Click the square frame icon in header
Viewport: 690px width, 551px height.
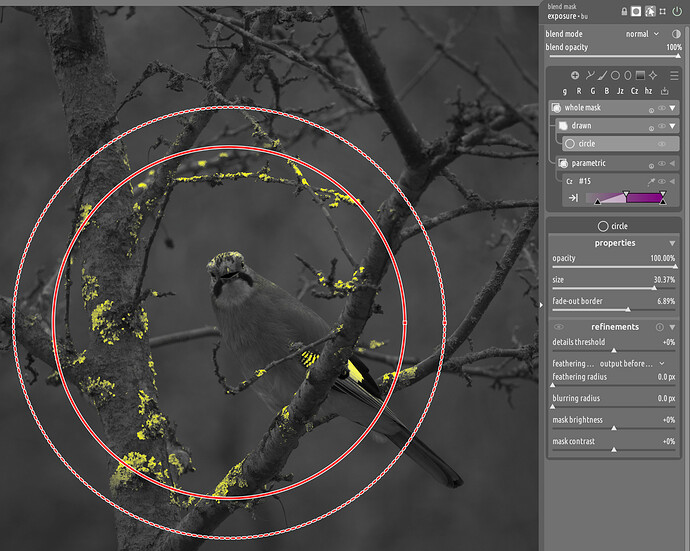663,11
